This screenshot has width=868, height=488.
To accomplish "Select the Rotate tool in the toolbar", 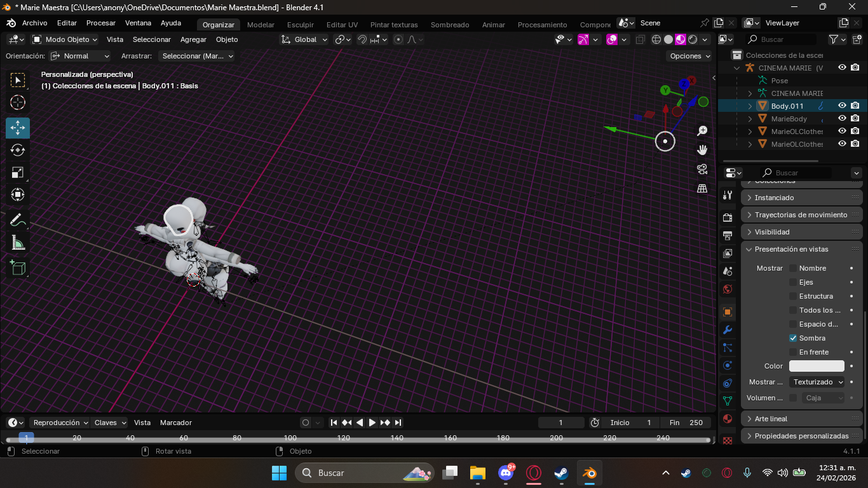I will pos(18,150).
